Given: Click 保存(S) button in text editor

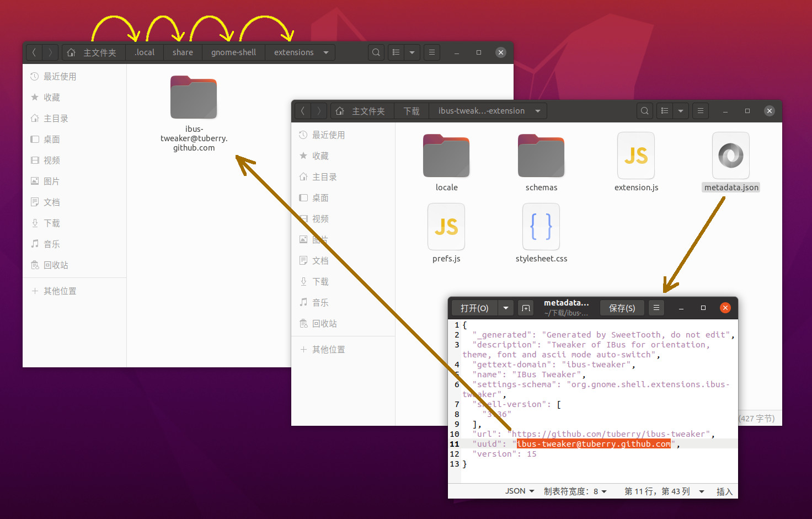Looking at the screenshot, I should 622,308.
